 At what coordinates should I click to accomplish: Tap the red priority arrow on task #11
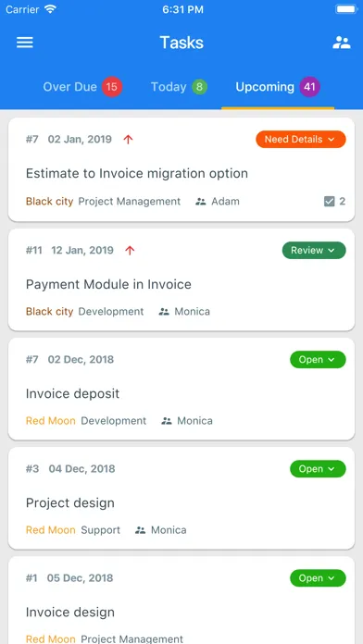[130, 250]
